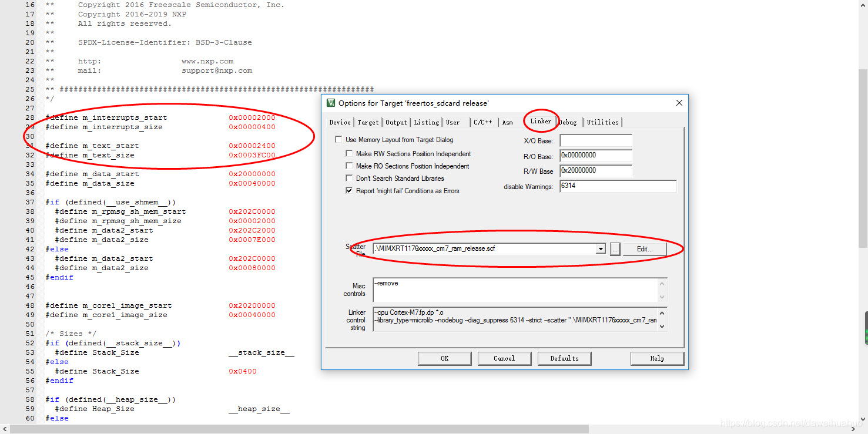Switch to the C/C++ tab

(x=483, y=122)
